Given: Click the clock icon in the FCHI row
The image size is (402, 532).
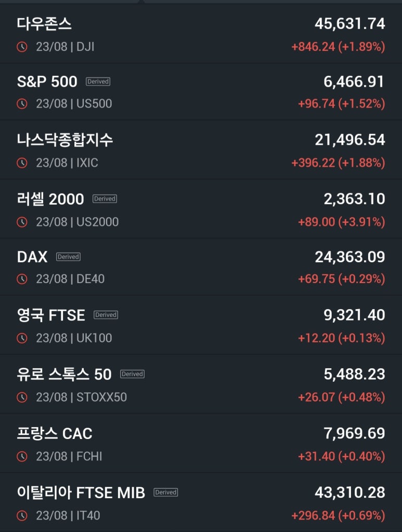Looking at the screenshot, I should [x=22, y=457].
